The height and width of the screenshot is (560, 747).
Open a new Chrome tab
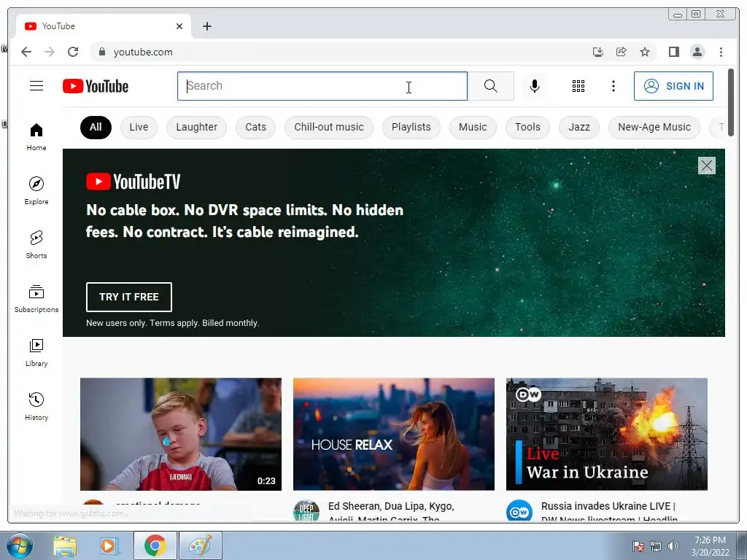(x=206, y=26)
